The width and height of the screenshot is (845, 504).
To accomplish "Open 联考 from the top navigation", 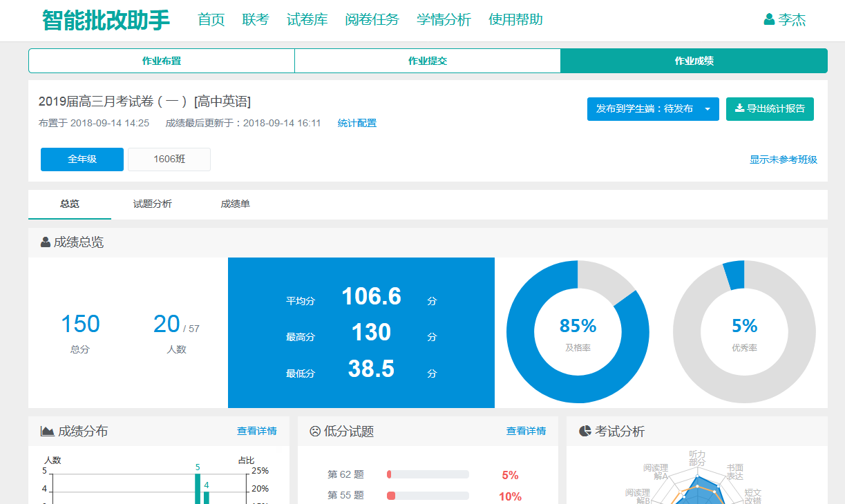I will point(256,20).
